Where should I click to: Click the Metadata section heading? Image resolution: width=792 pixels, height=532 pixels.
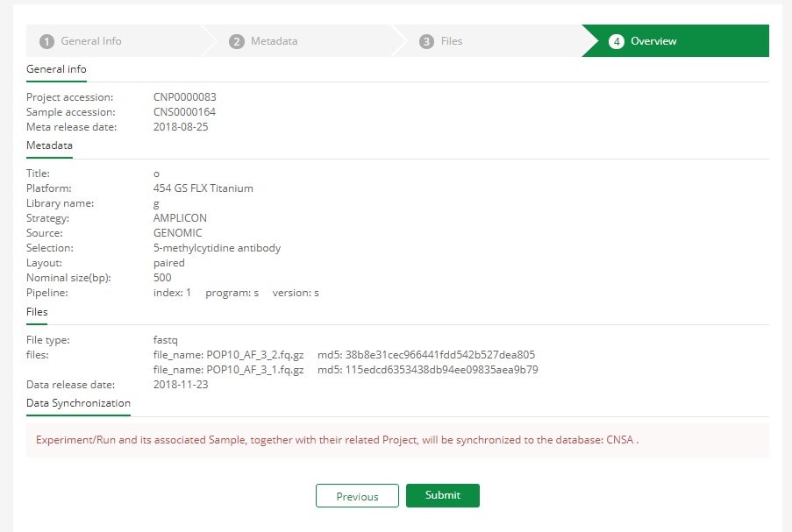(49, 145)
